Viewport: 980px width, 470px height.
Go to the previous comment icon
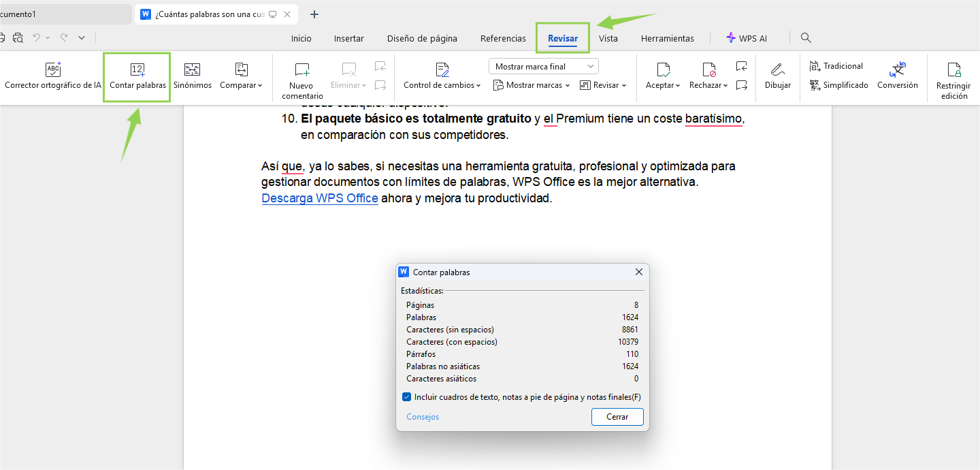coord(380,66)
